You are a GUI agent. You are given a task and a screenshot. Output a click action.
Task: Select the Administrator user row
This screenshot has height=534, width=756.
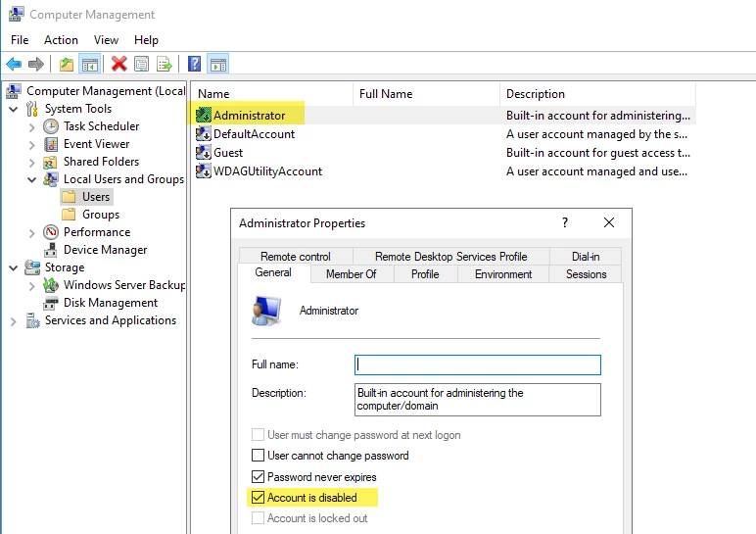[444, 116]
